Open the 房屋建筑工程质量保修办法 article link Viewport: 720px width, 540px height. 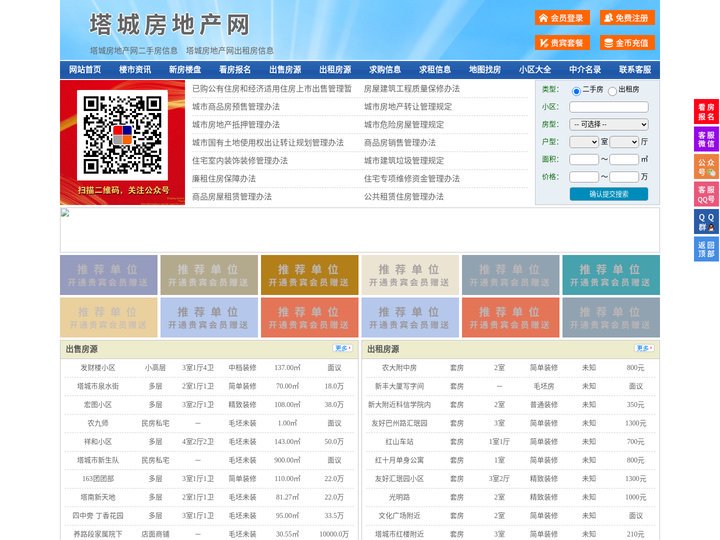point(412,89)
